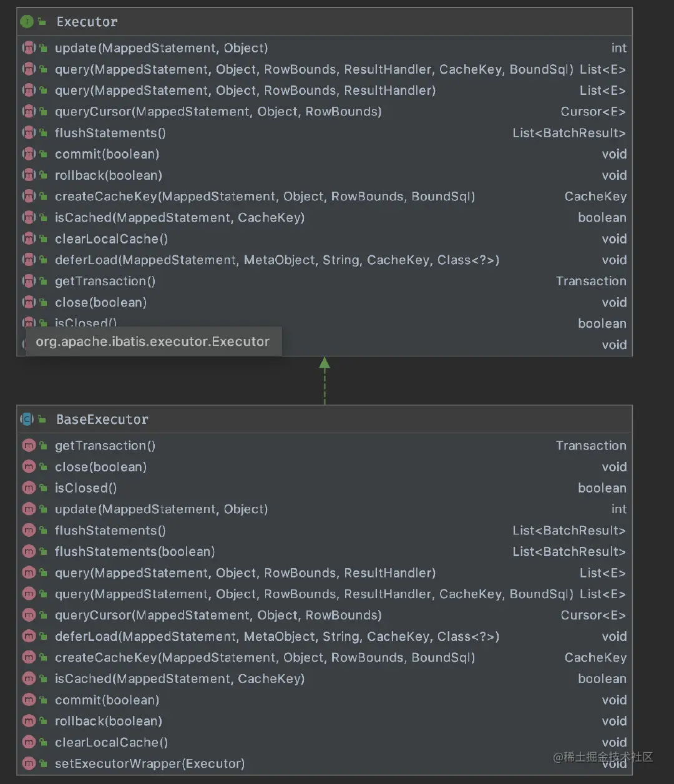Click method icon of update in Executor box

tap(29, 48)
